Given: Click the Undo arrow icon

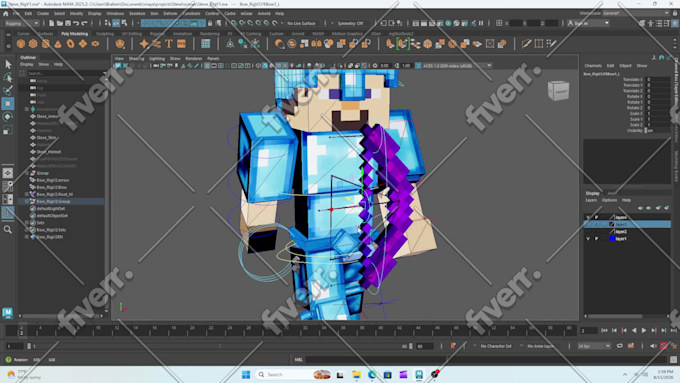Looking at the screenshot, I should pos(76,23).
